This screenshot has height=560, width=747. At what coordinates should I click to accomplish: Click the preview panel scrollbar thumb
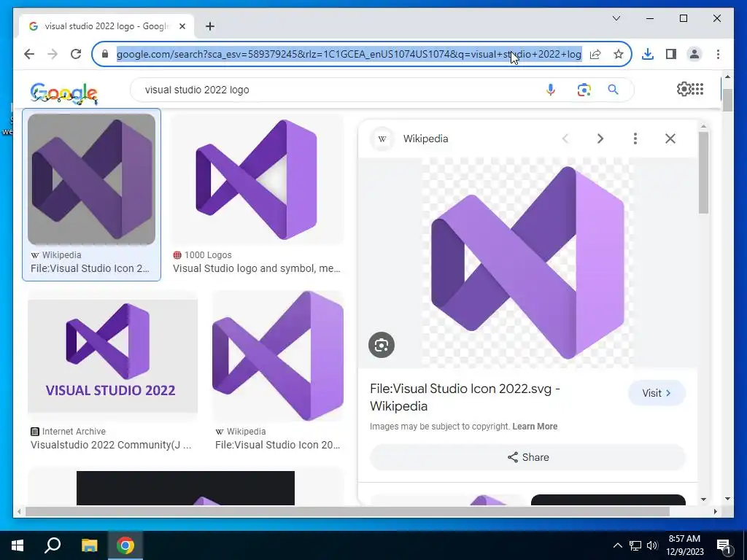(x=704, y=172)
